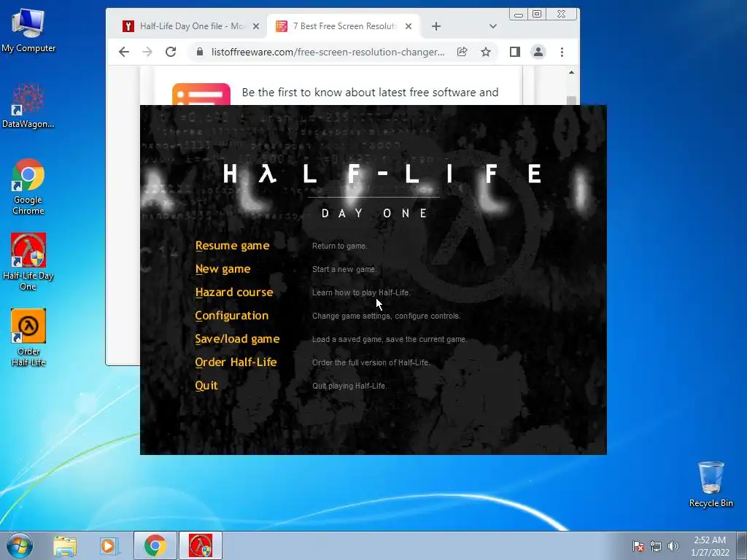
Task: Expand Chrome tab search dropdown
Action: 493,26
